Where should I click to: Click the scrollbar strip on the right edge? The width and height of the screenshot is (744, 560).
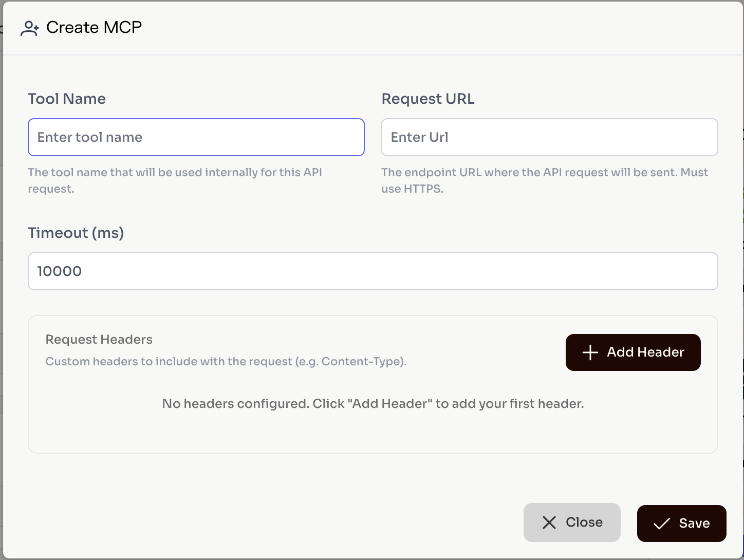(x=741, y=280)
